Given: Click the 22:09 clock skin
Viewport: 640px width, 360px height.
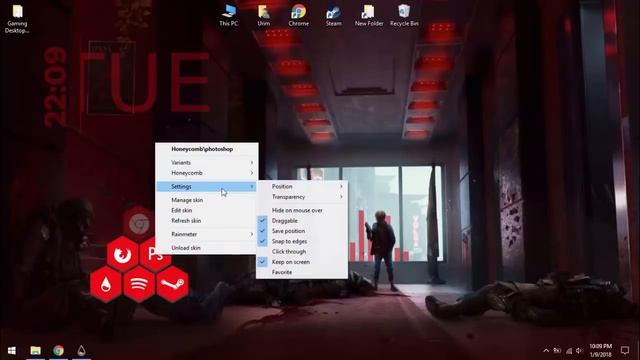Looking at the screenshot, I should 55,87.
